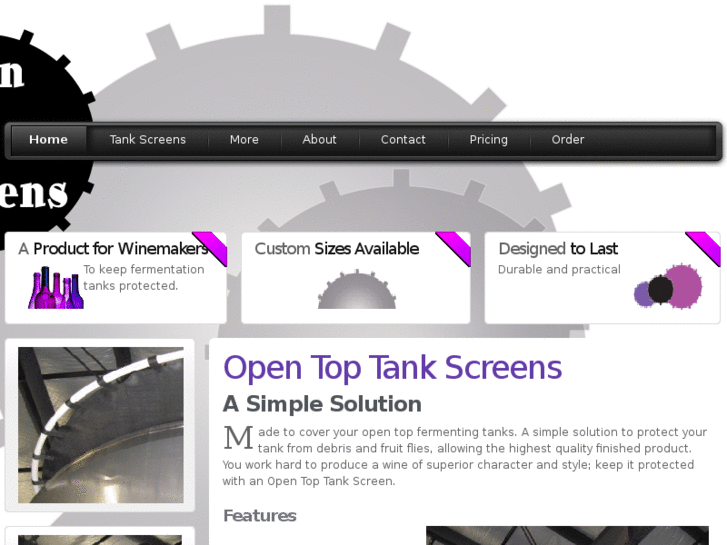The width and height of the screenshot is (727, 545).
Task: Select the A Product for Winemakers heading
Action: pos(114,249)
